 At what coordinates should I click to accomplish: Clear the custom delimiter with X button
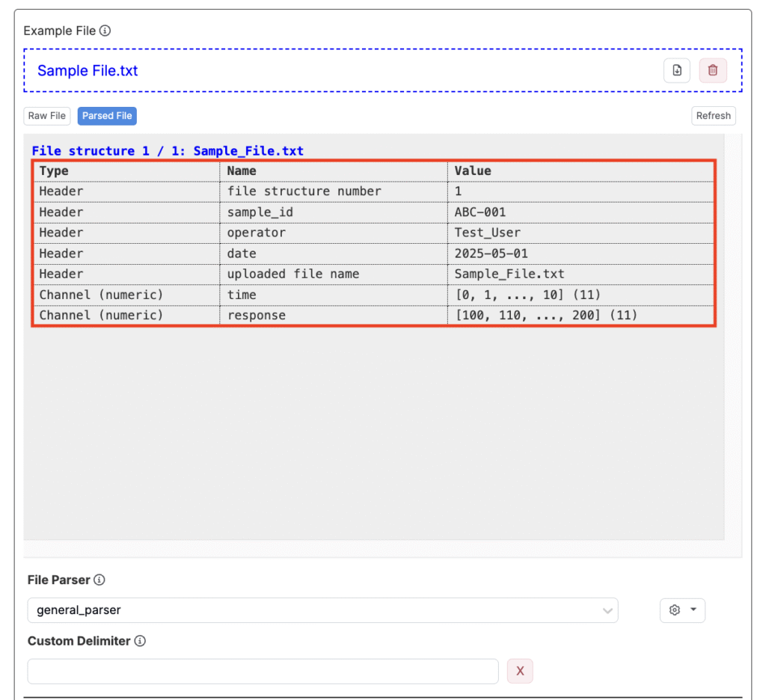(520, 672)
